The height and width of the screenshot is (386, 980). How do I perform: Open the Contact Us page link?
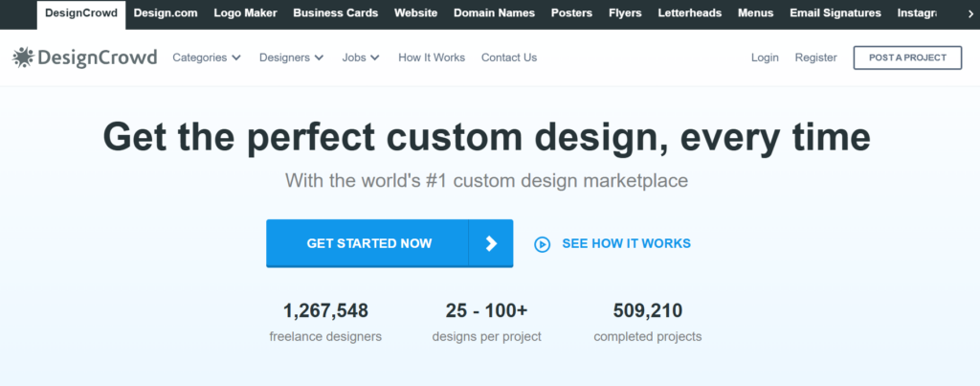tap(509, 57)
